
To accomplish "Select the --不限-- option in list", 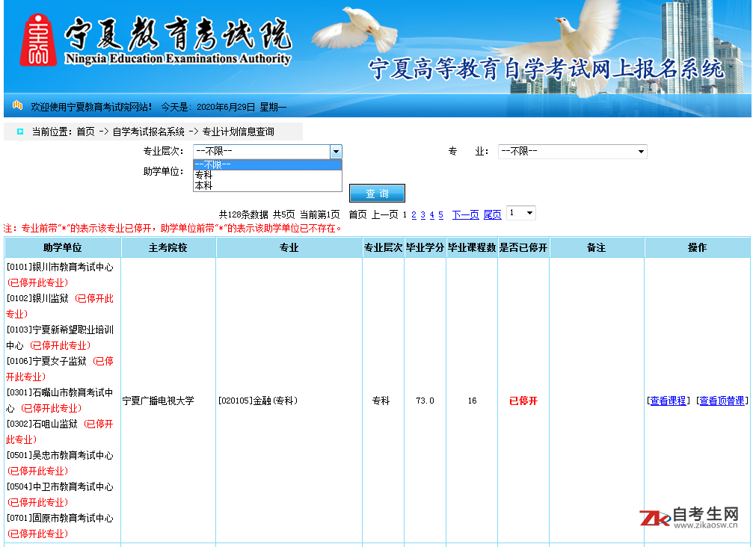I will pyautogui.click(x=268, y=165).
